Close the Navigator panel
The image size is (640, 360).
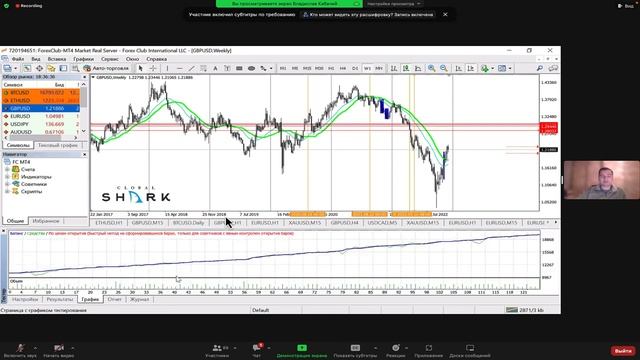(x=84, y=155)
